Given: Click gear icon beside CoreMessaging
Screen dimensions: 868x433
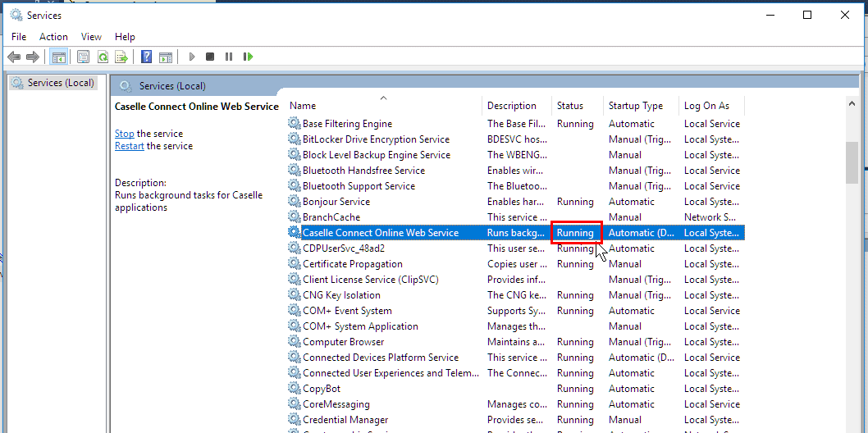Looking at the screenshot, I should [294, 404].
